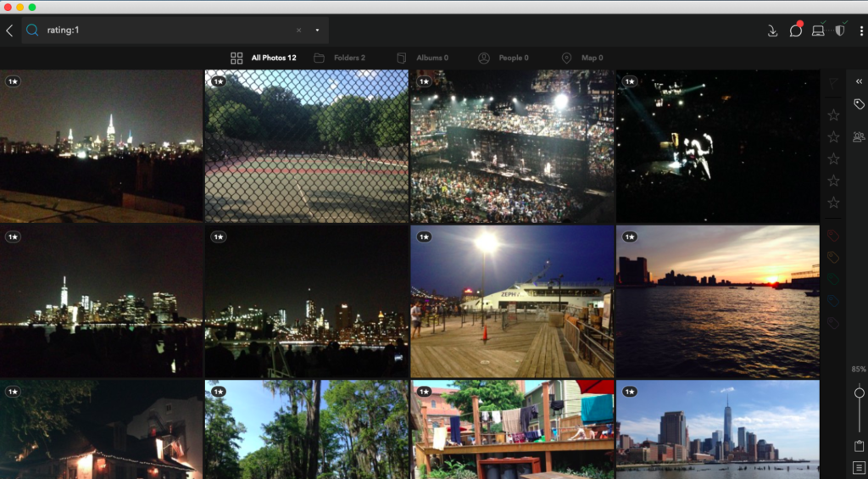Viewport: 868px width, 479px height.
Task: Go back with the left arrow
Action: [9, 31]
